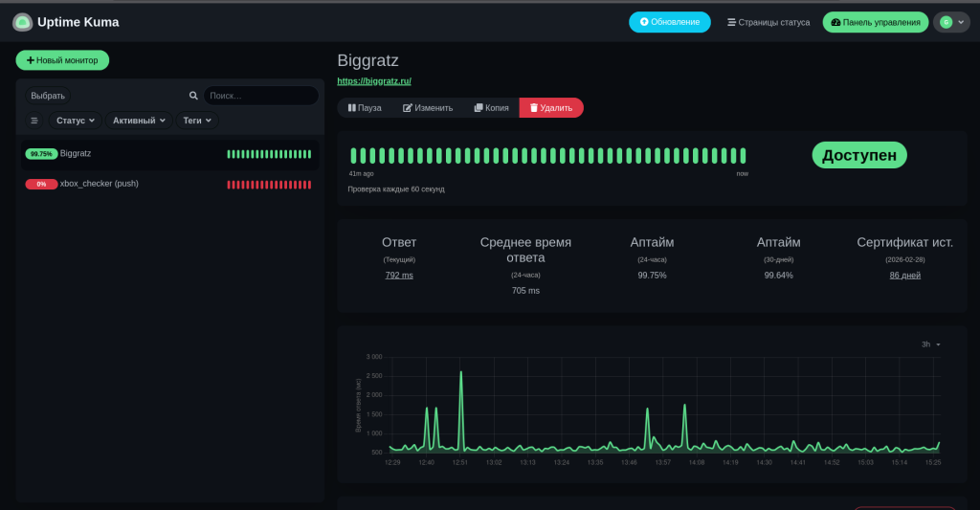This screenshot has height=510, width=980.
Task: Select the xbox_checker (push) monitor in the list
Action: [100, 184]
